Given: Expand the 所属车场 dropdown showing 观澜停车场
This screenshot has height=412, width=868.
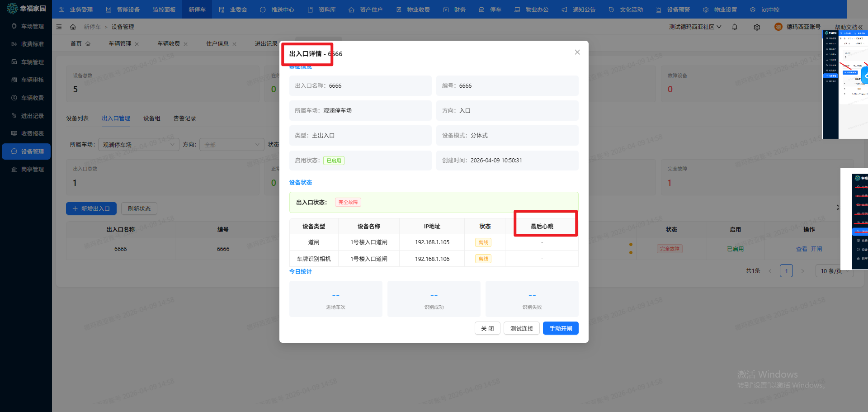Looking at the screenshot, I should coord(138,145).
